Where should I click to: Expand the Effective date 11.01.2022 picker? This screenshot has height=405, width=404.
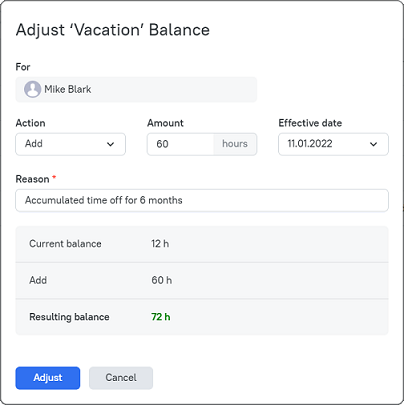(333, 144)
